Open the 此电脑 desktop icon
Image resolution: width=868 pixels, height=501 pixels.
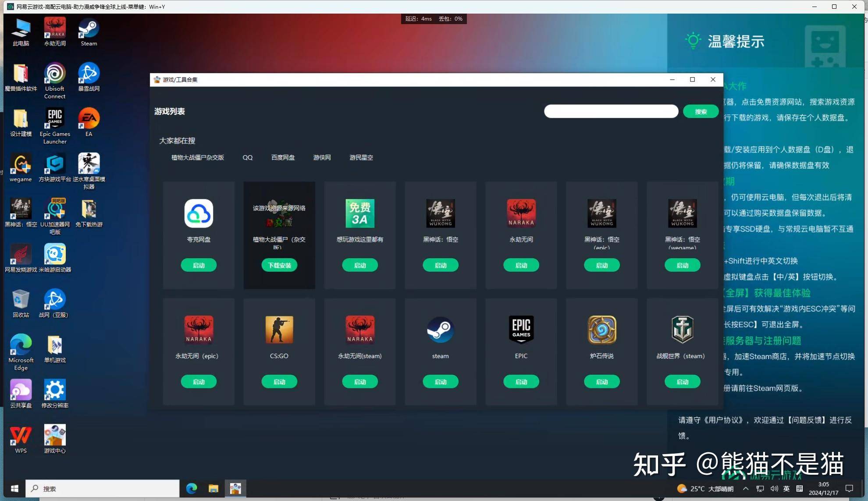[21, 32]
